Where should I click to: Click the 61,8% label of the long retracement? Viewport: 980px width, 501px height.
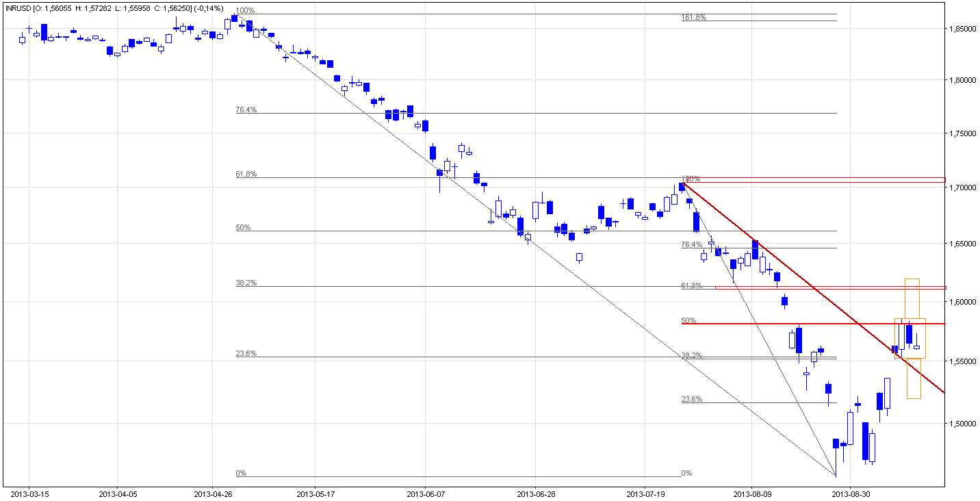point(246,175)
